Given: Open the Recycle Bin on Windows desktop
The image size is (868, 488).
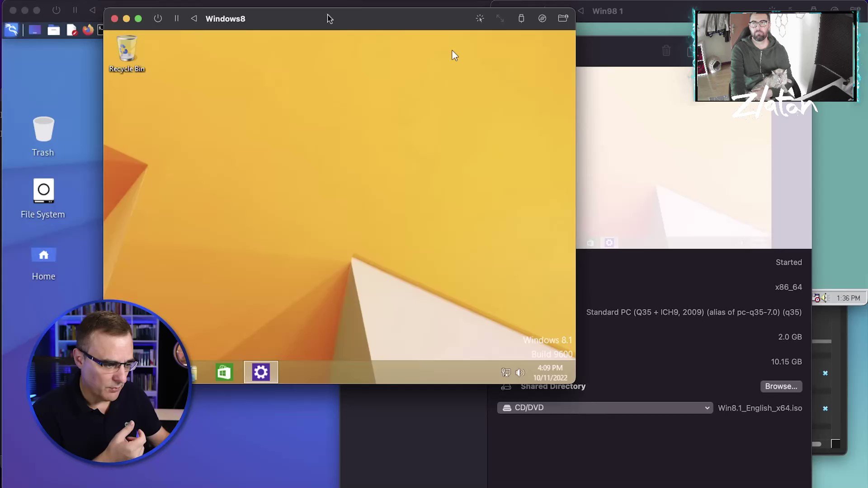Looking at the screenshot, I should (x=127, y=53).
